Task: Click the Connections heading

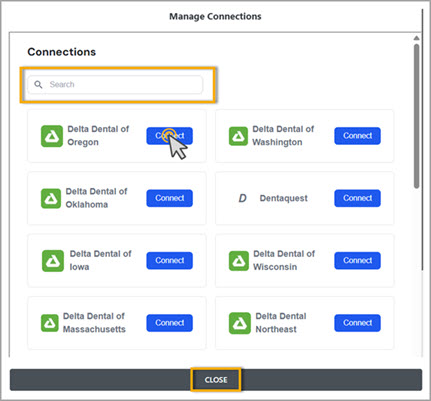Action: click(62, 52)
